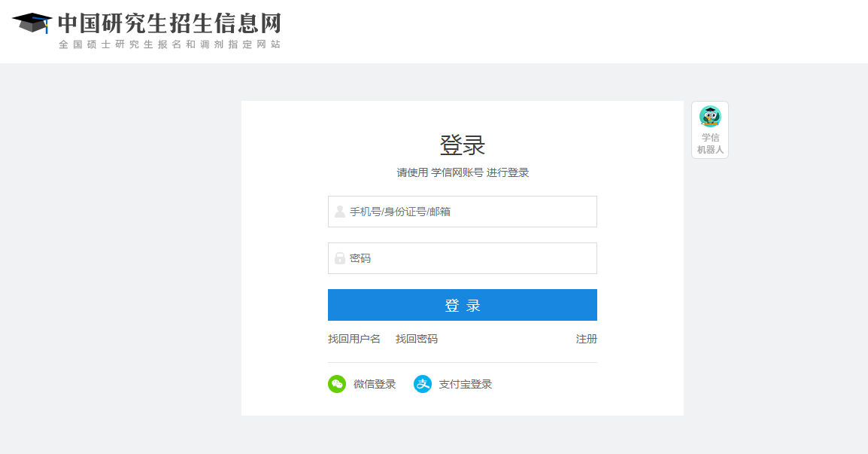Select the 微信登录 text link
Viewport: 868px width, 454px height.
click(x=375, y=384)
